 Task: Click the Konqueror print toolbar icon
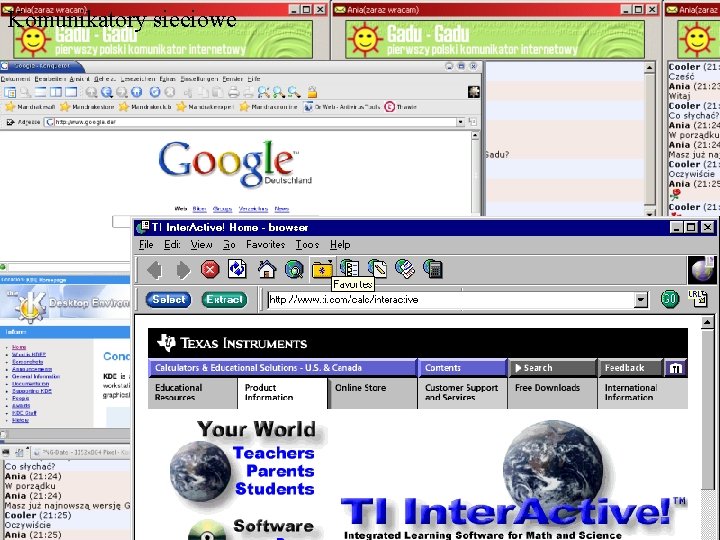tap(233, 92)
